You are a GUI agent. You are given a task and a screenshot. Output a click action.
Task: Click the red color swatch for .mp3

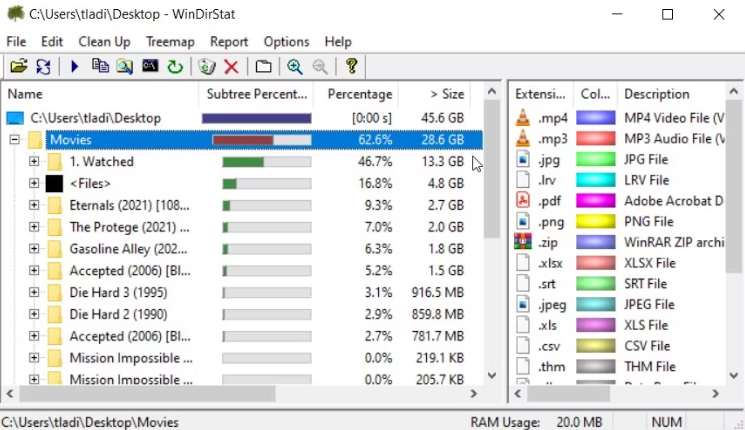pyautogui.click(x=595, y=138)
